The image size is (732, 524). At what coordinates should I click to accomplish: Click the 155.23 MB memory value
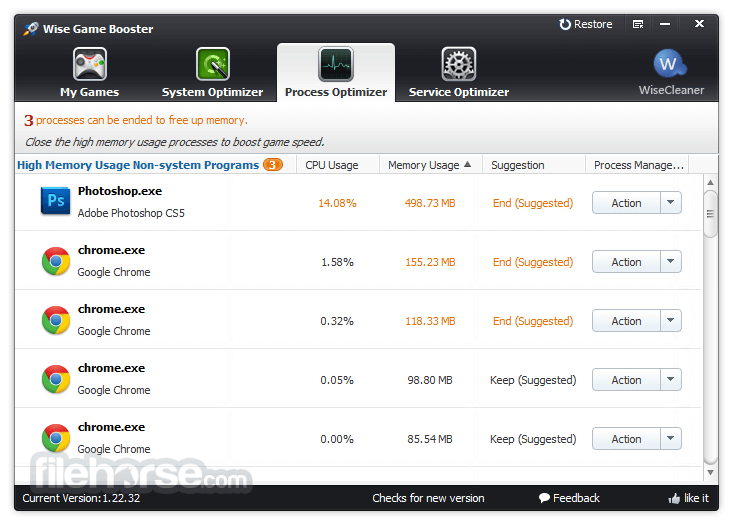(x=429, y=262)
